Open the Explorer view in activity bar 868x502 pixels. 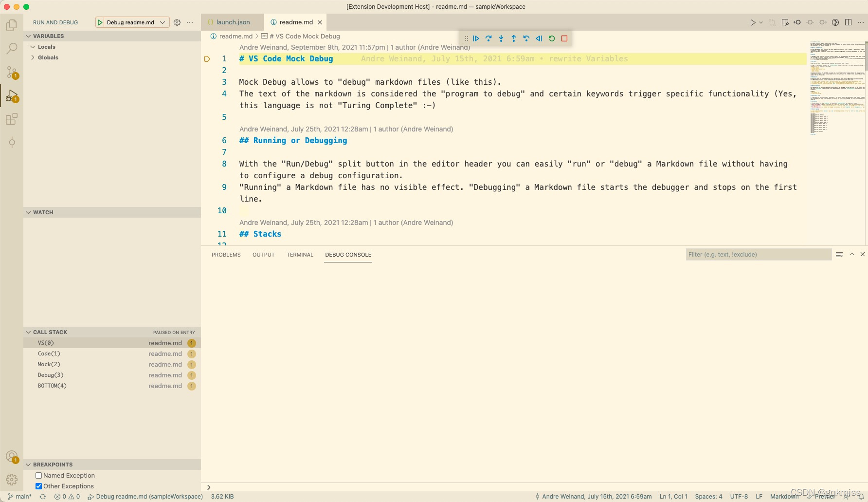[x=12, y=25]
